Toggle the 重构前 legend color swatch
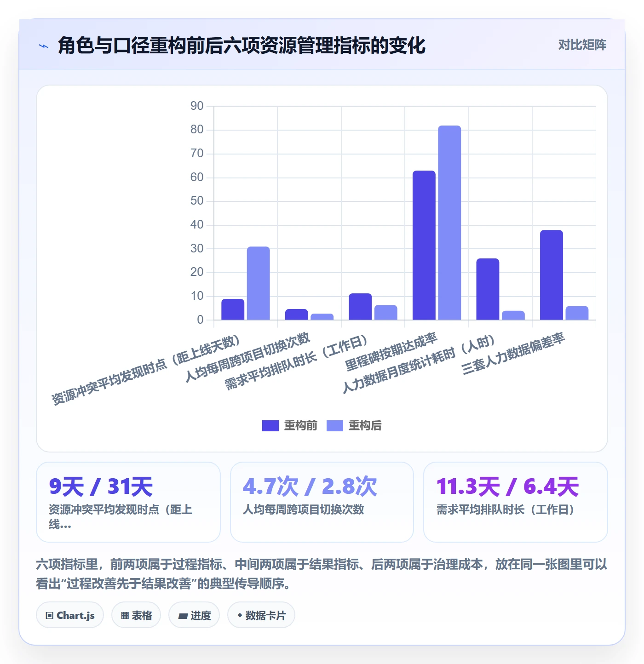644x664 pixels. [270, 426]
